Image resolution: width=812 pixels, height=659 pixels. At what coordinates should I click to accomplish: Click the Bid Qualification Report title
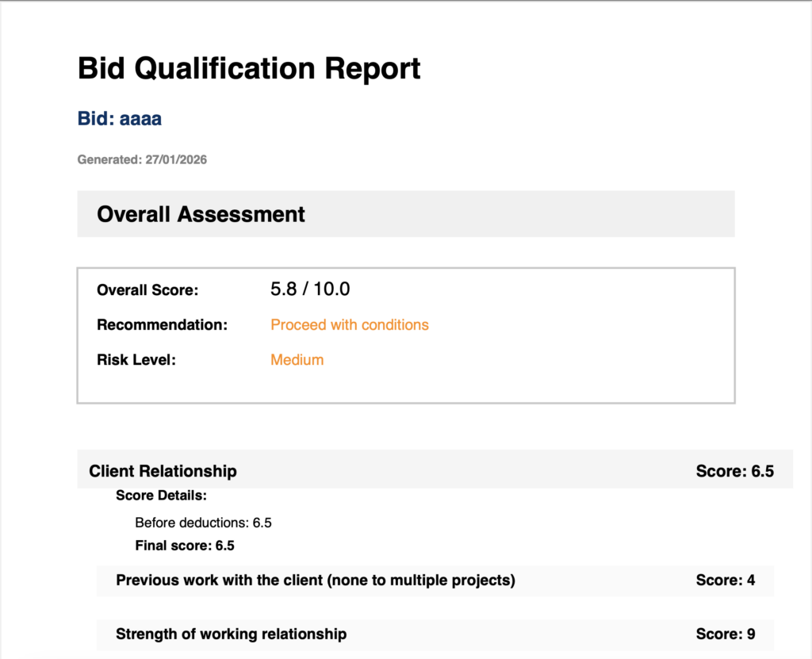coord(249,70)
